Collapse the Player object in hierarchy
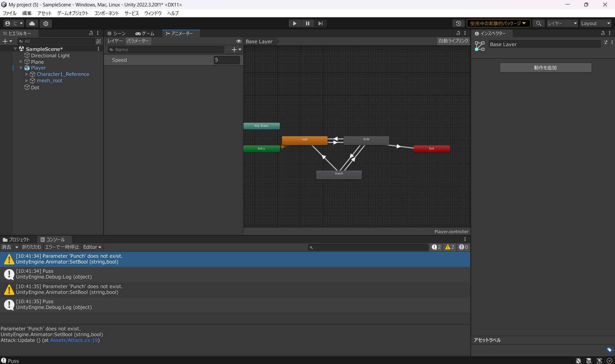 (x=21, y=68)
